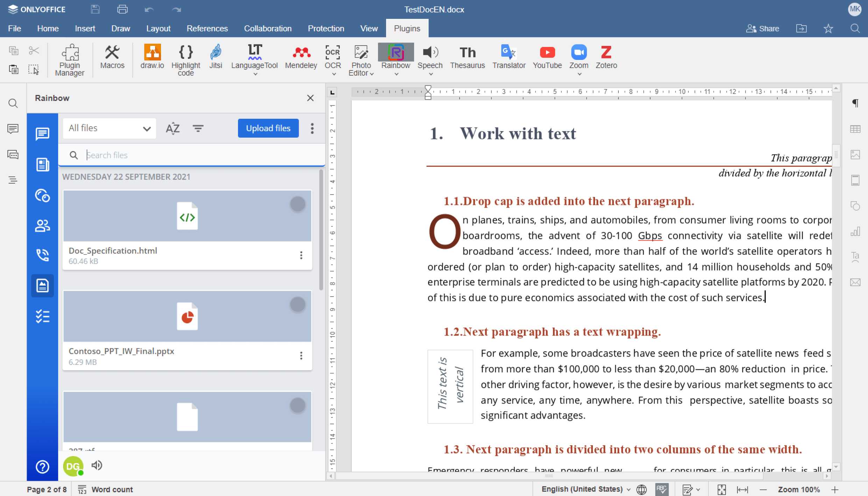The image size is (868, 496).
Task: Toggle spell checking in status bar
Action: [661, 489]
